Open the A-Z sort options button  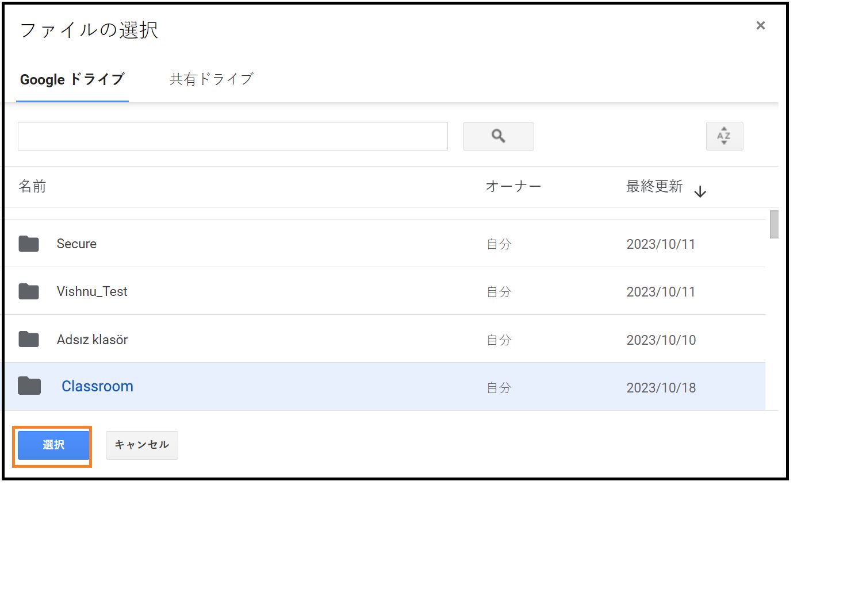click(724, 136)
